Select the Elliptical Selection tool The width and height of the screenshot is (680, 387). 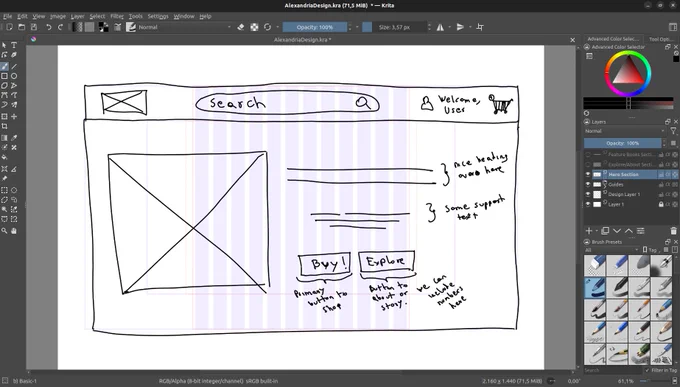coord(14,190)
